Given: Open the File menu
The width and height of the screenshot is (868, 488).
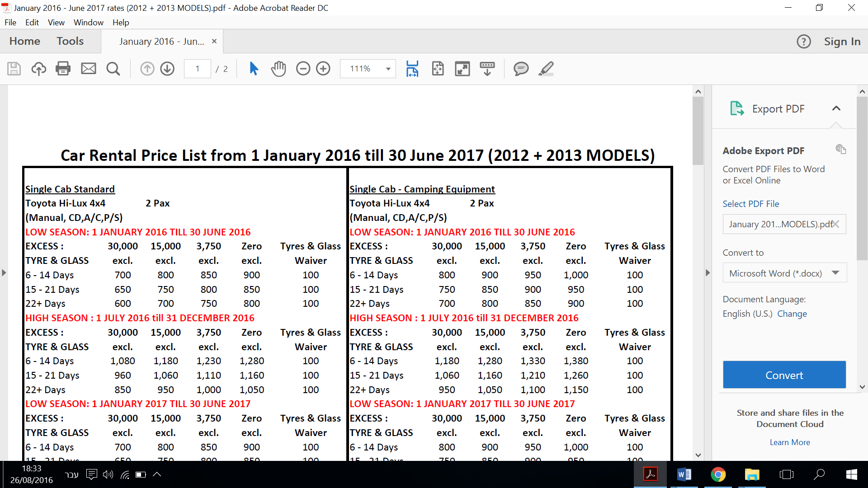Looking at the screenshot, I should (x=10, y=23).
